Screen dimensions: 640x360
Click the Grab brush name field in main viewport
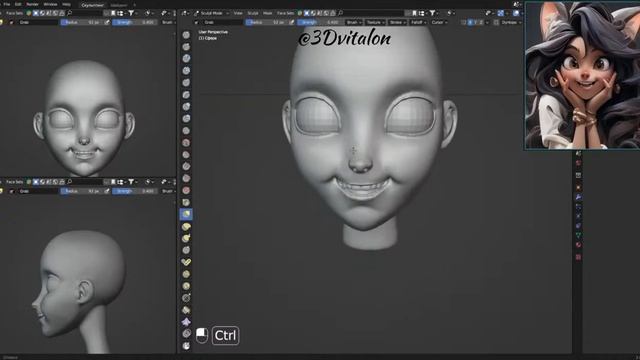[222, 22]
